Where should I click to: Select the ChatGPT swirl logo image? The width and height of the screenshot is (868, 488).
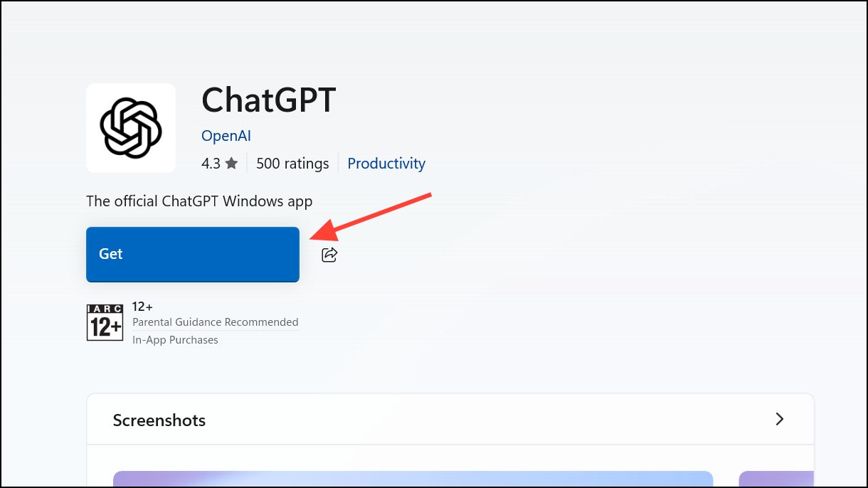coord(130,127)
